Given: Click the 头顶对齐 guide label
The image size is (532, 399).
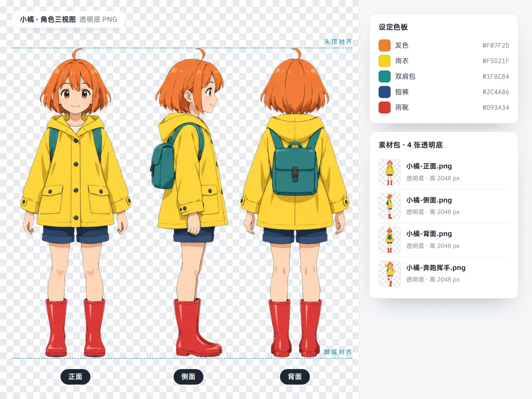Looking at the screenshot, I should pos(338,42).
